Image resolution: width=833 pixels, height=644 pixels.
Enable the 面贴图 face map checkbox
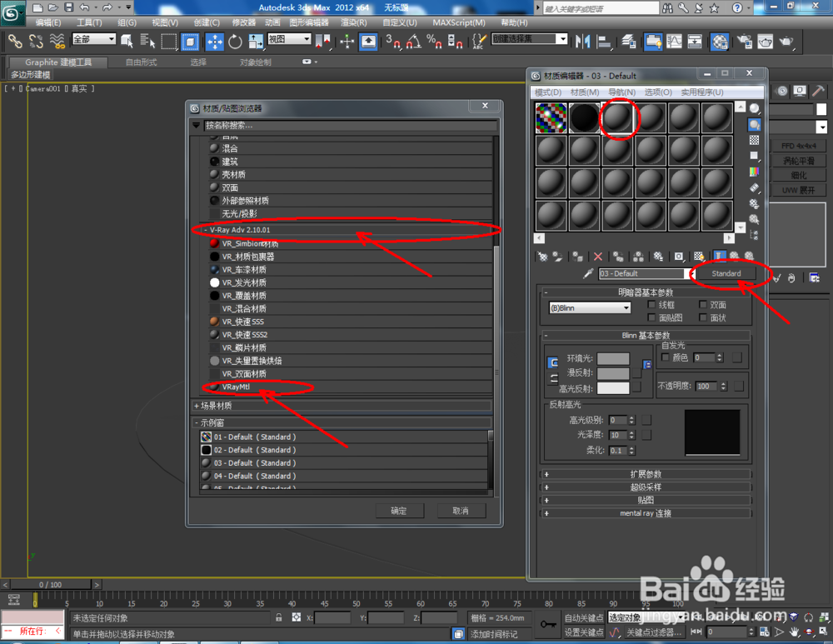[652, 317]
